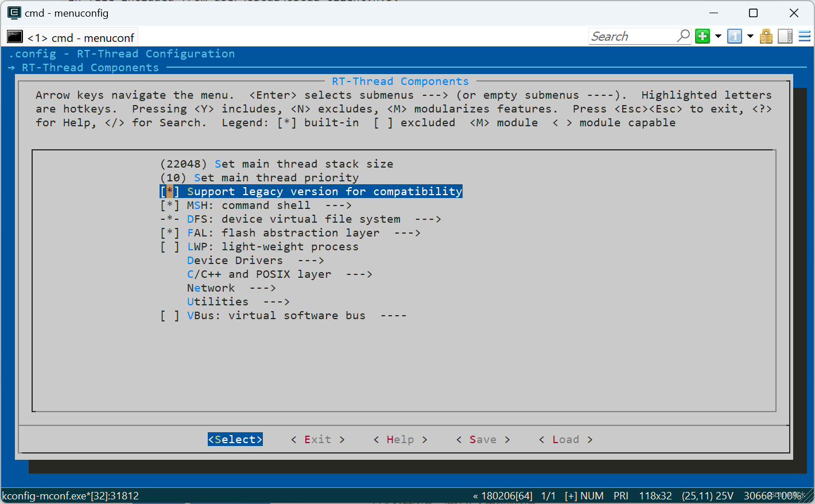The width and height of the screenshot is (815, 504).
Task: Open the new console dropdown arrow
Action: [x=718, y=36]
